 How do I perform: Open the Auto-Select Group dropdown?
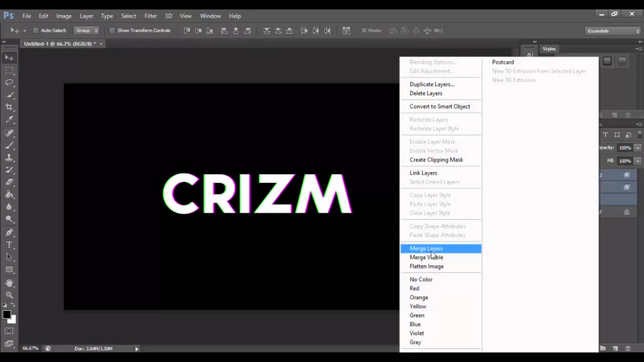click(x=87, y=31)
